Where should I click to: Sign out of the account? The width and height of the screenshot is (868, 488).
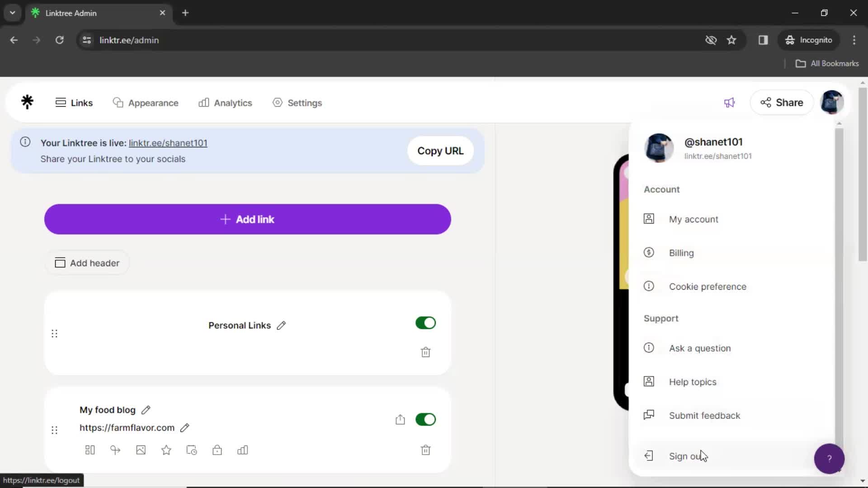[732, 456]
